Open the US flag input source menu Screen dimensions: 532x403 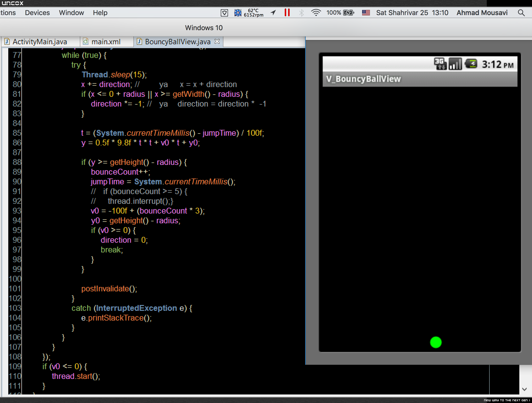[366, 13]
